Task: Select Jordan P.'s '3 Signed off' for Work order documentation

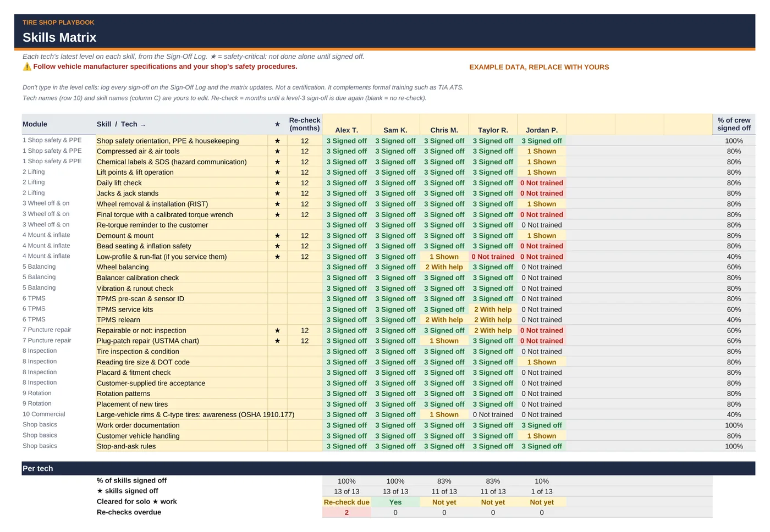Action: [542, 425]
